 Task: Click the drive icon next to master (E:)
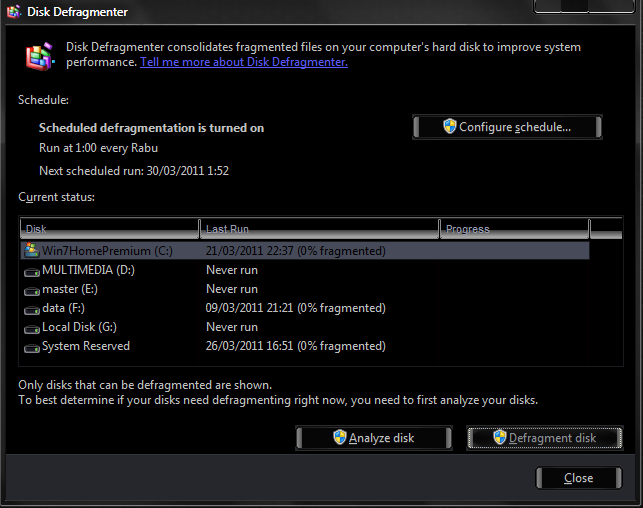[x=32, y=291]
